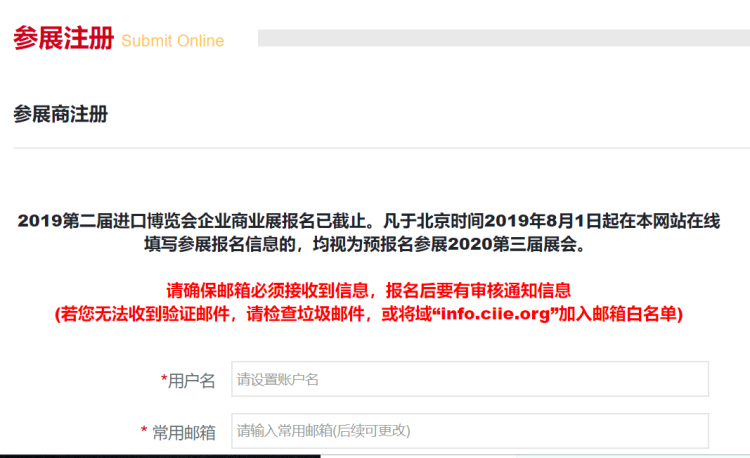
Task: Select the 参展商注册 section heading
Action: click(x=60, y=114)
